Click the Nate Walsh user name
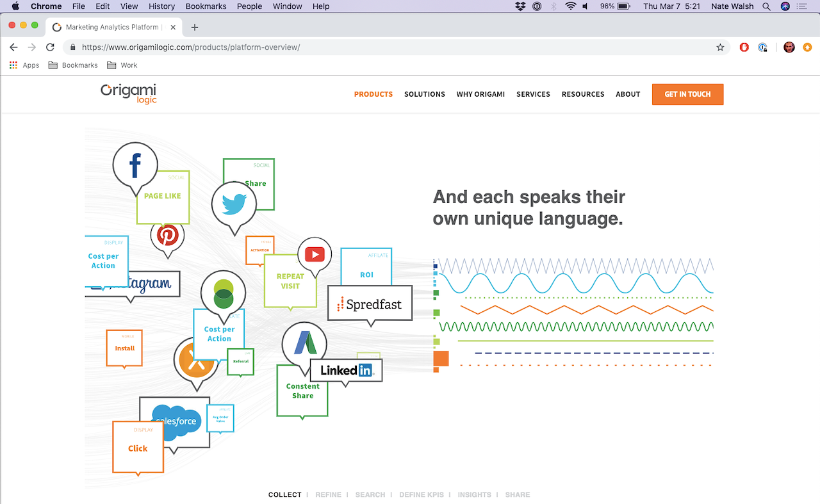 point(732,6)
